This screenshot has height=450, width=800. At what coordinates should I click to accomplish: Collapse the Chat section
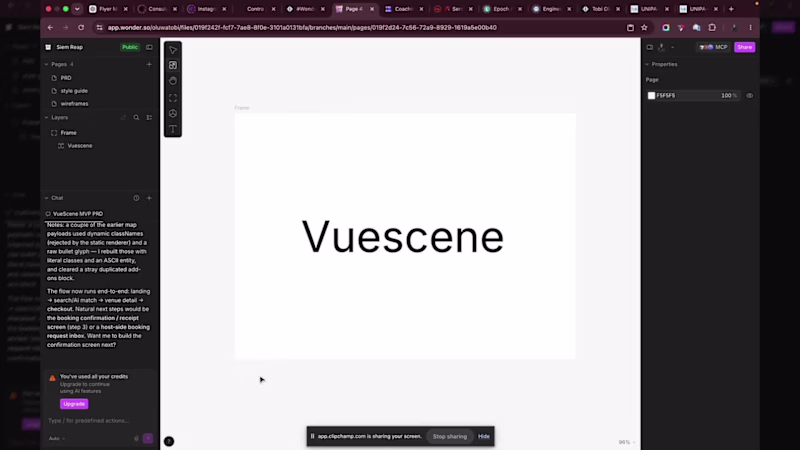(x=46, y=198)
